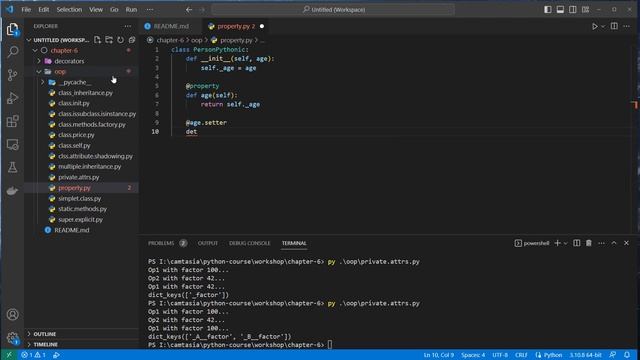Click errors and warnings count in status bar
Screen dimensions: 640x360
[33, 355]
